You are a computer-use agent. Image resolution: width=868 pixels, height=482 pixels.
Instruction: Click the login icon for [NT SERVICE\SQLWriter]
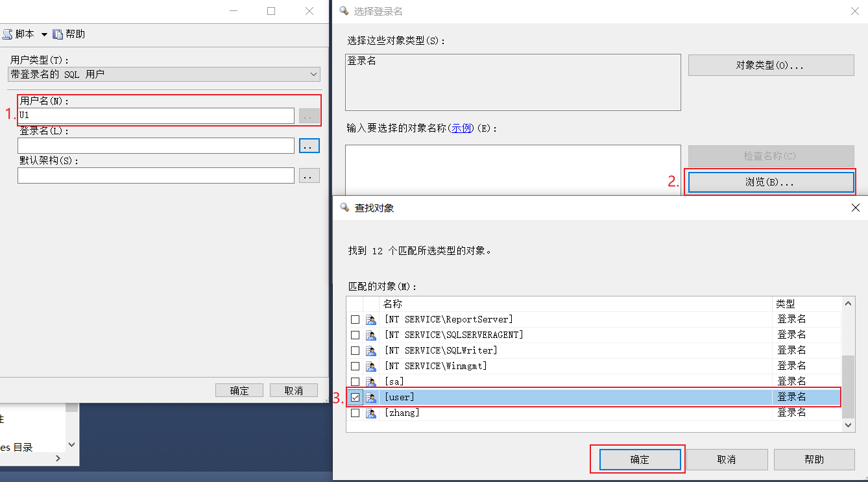click(x=370, y=351)
